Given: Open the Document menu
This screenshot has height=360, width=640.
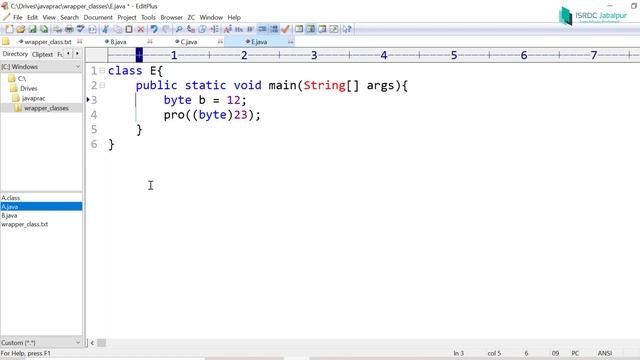Looking at the screenshot, I should tap(98, 18).
